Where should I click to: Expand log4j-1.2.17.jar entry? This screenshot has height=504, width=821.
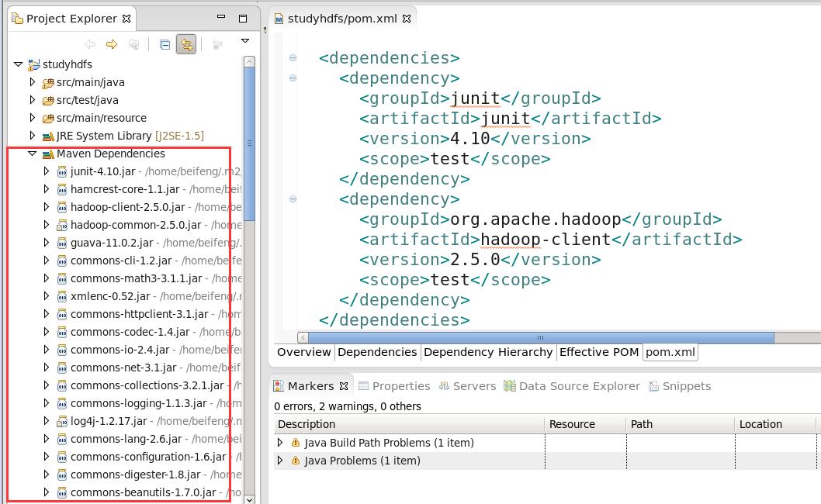click(x=46, y=421)
